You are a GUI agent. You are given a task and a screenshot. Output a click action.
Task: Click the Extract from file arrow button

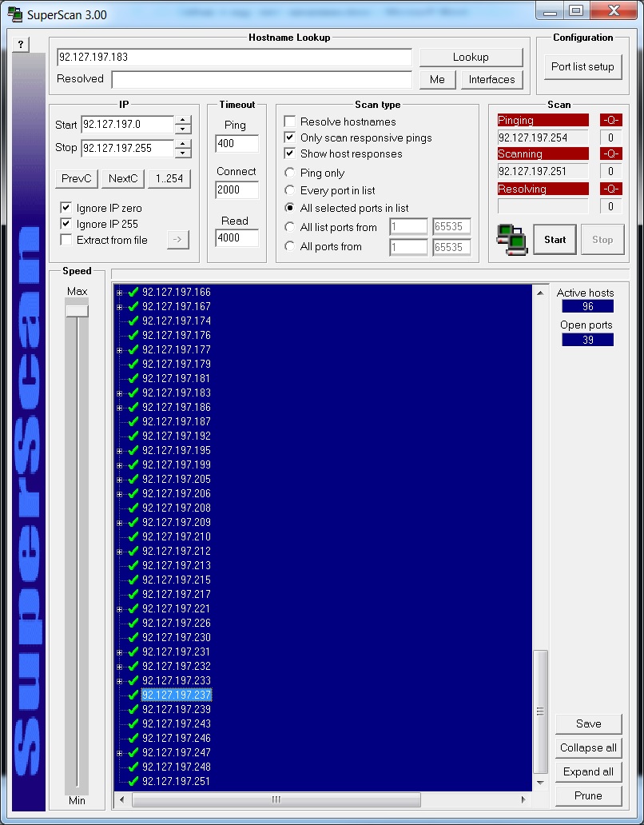pyautogui.click(x=177, y=240)
